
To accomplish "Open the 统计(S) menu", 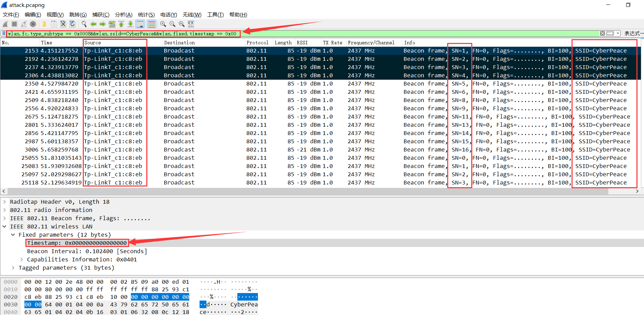I will point(146,15).
